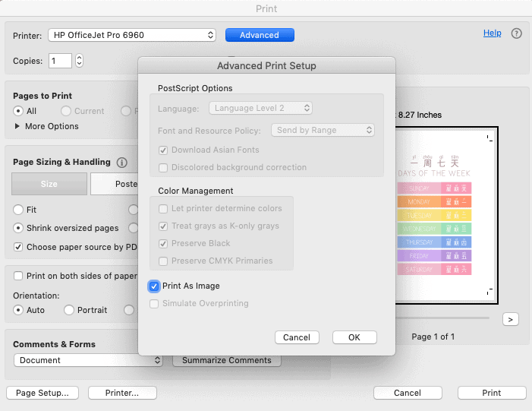This screenshot has height=411, width=532.
Task: Open the Comments & Forms Document dropdown
Action: pos(89,360)
